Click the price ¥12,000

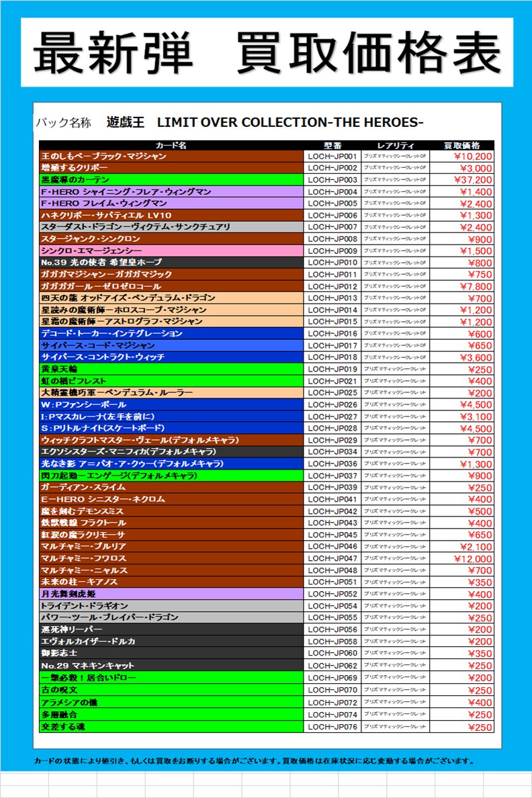coord(473,558)
